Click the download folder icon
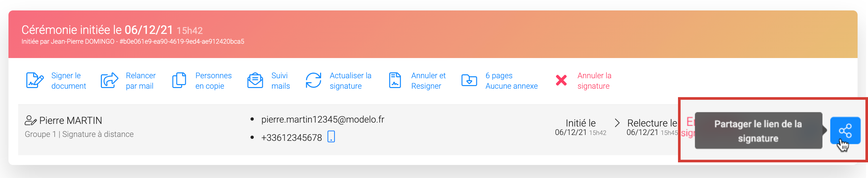Image resolution: width=868 pixels, height=178 pixels. [469, 81]
